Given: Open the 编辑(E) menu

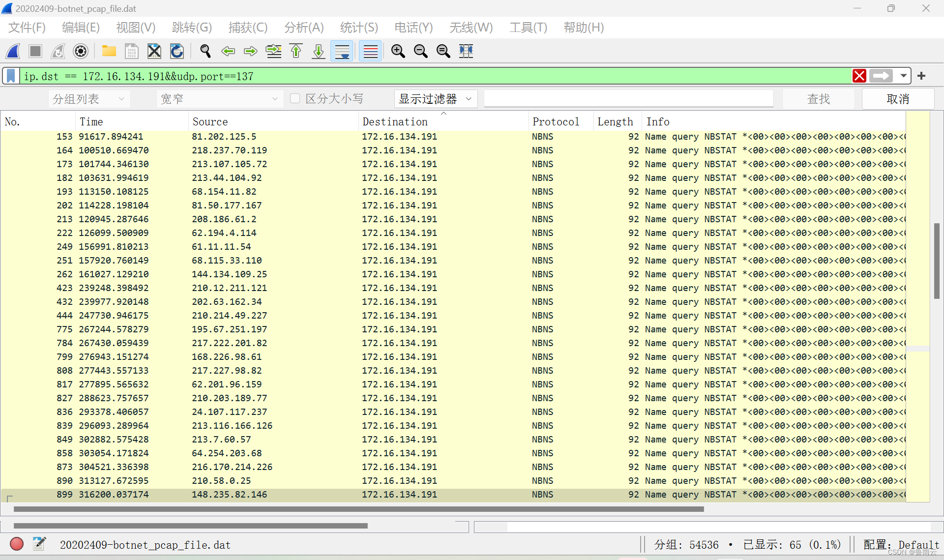Looking at the screenshot, I should (x=81, y=28).
